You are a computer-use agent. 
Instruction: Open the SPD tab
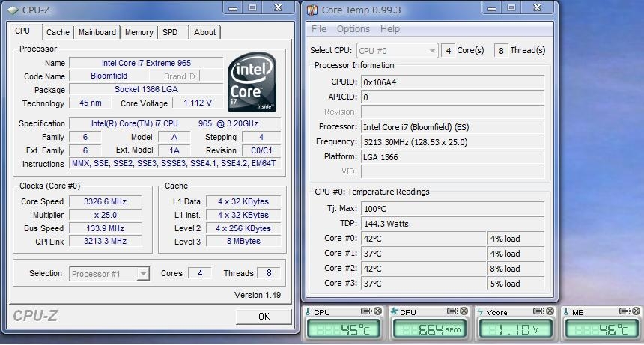pos(170,32)
